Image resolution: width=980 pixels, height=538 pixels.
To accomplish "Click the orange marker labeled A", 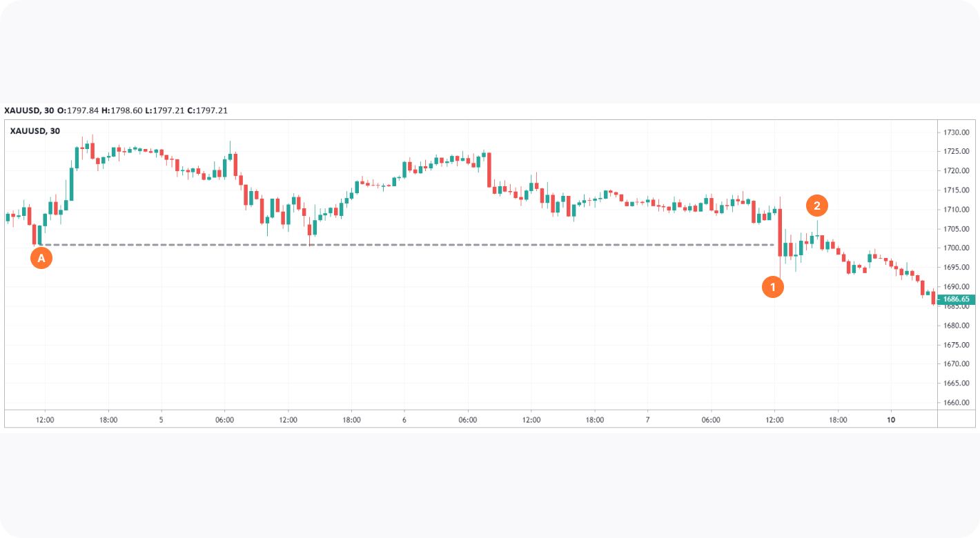I will [41, 258].
